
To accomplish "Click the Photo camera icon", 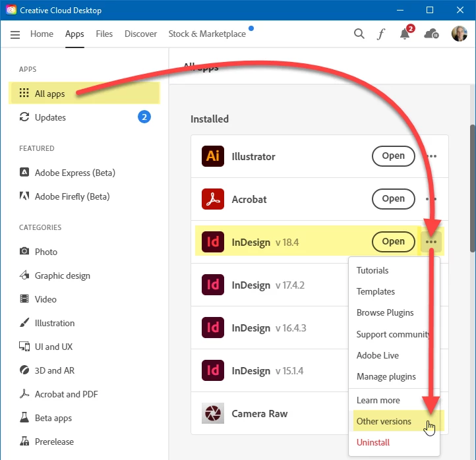I will (24, 251).
